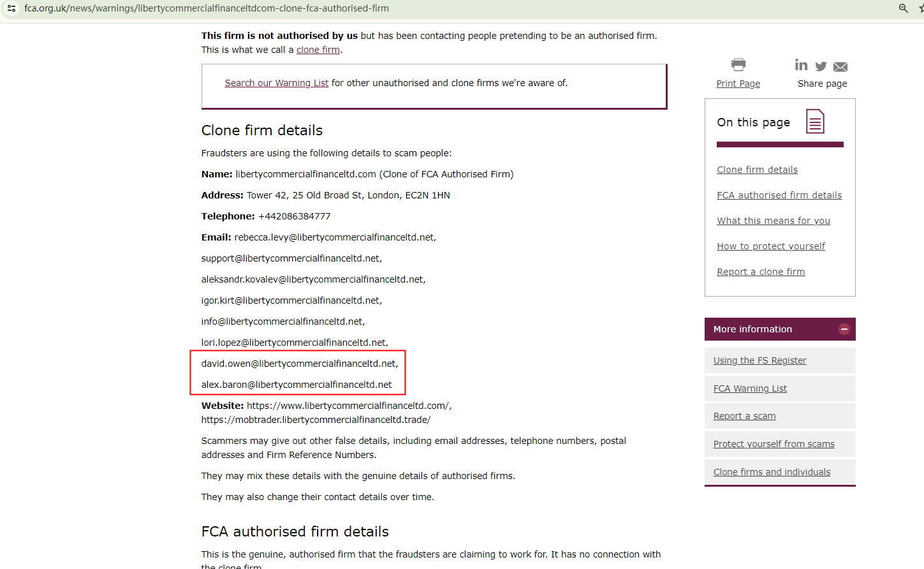Screen dimensions: 924x569
Task: Click the browser zoom magnifier icon
Action: click(x=903, y=8)
